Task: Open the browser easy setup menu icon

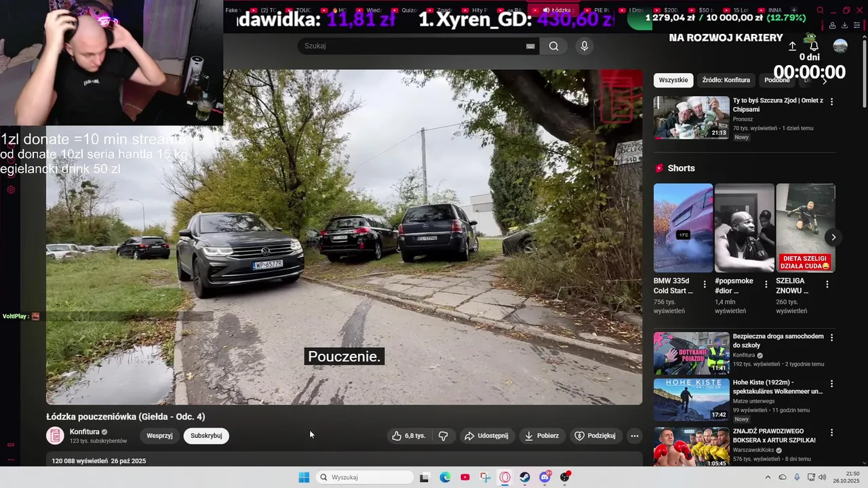Action: (x=856, y=25)
